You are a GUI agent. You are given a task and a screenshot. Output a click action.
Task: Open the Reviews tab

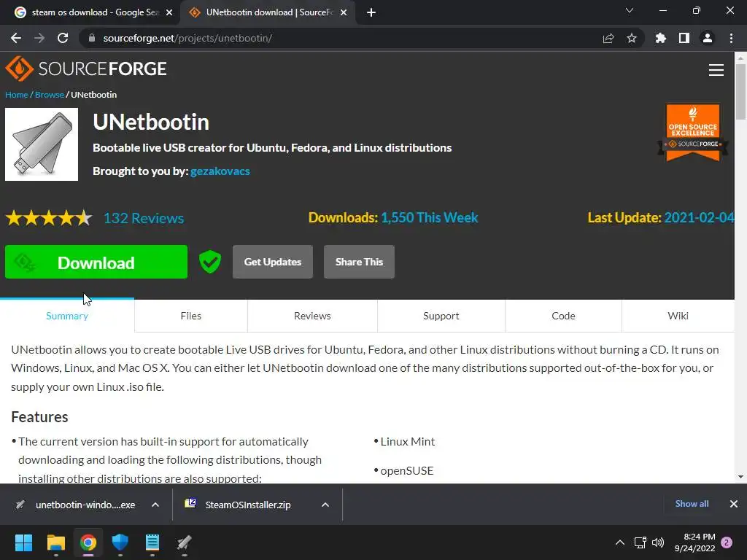point(312,316)
